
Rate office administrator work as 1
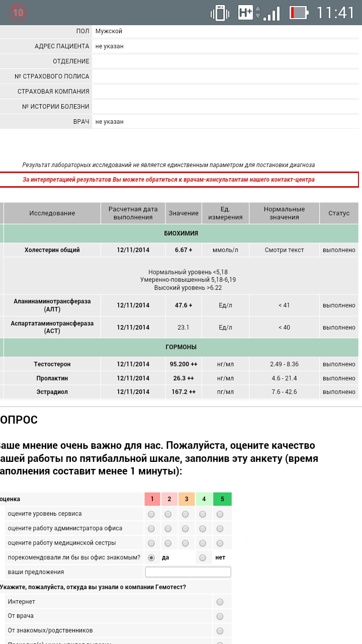tap(151, 529)
